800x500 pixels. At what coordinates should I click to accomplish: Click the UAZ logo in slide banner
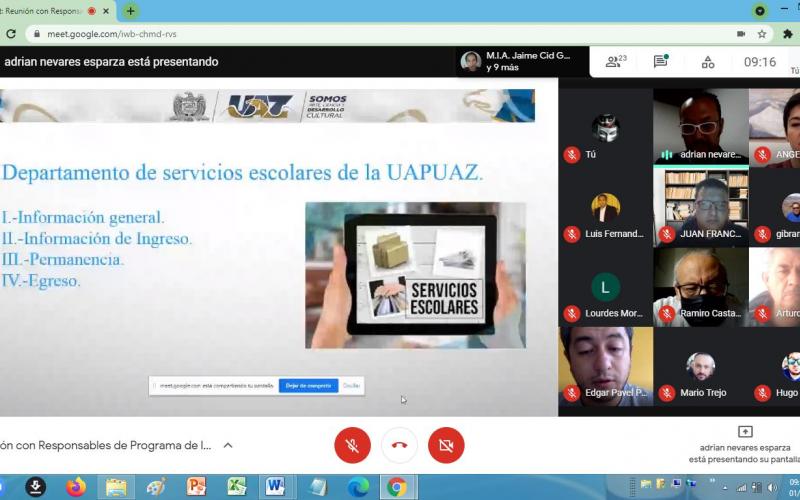[x=260, y=106]
